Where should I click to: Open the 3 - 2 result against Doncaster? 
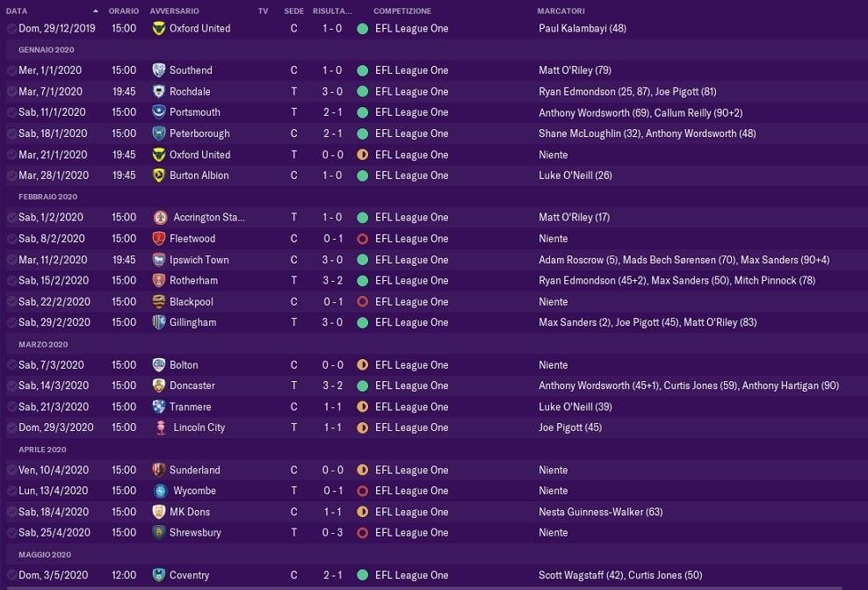pos(333,385)
